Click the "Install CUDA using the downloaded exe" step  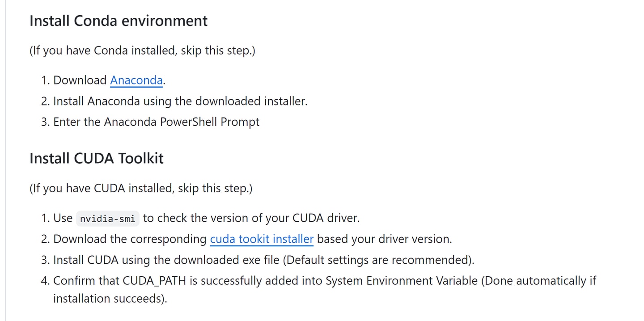tap(264, 260)
